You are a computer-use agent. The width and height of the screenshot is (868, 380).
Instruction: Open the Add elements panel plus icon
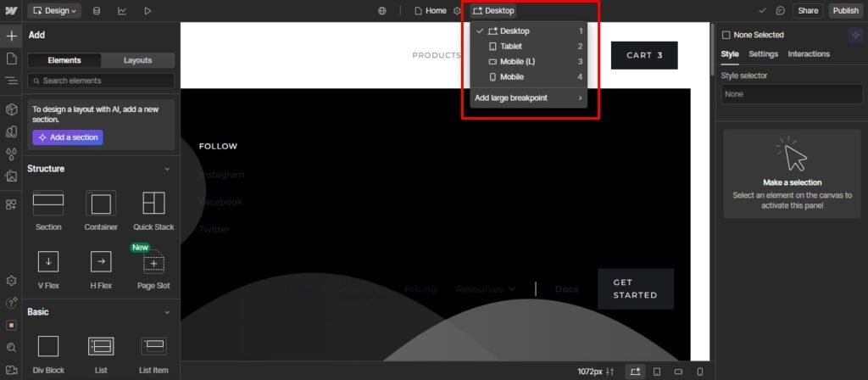(11, 36)
